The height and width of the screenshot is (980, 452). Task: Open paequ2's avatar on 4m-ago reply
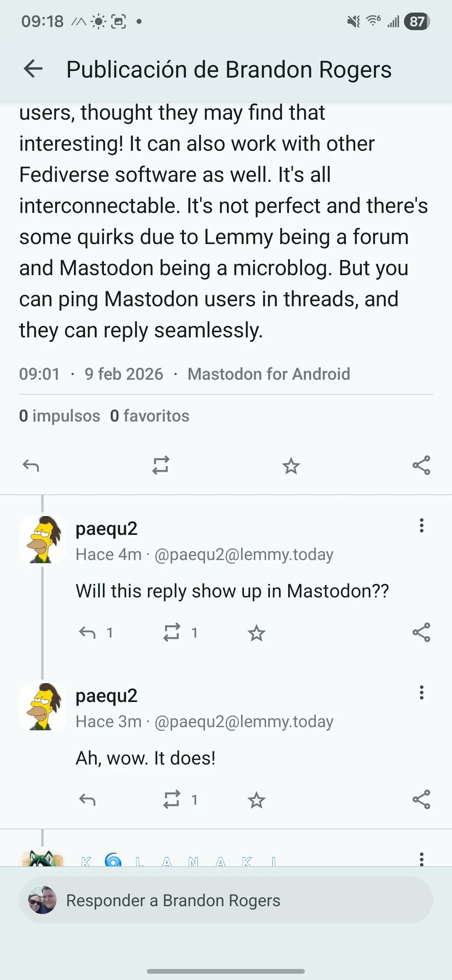42,539
